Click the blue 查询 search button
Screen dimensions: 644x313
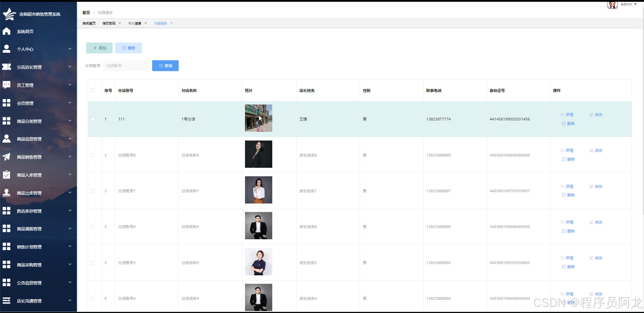(x=165, y=66)
